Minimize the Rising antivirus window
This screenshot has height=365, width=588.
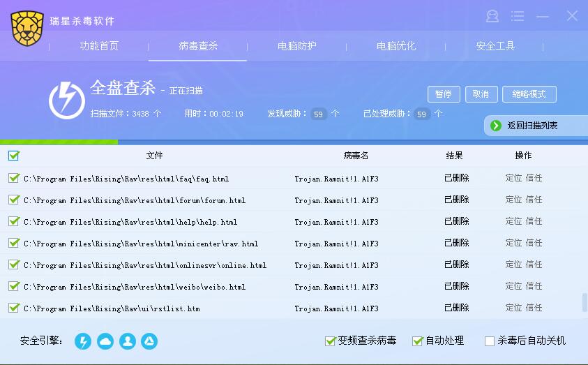tap(542, 16)
